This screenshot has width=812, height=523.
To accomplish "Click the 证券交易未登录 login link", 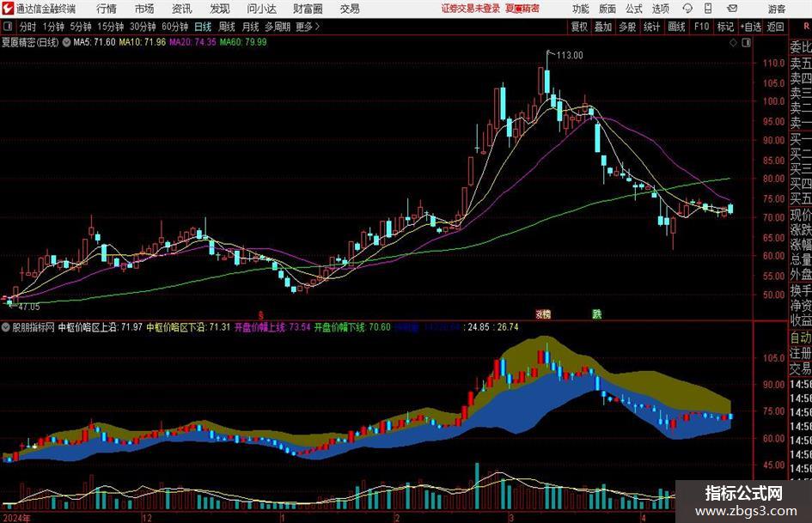I will pyautogui.click(x=471, y=9).
